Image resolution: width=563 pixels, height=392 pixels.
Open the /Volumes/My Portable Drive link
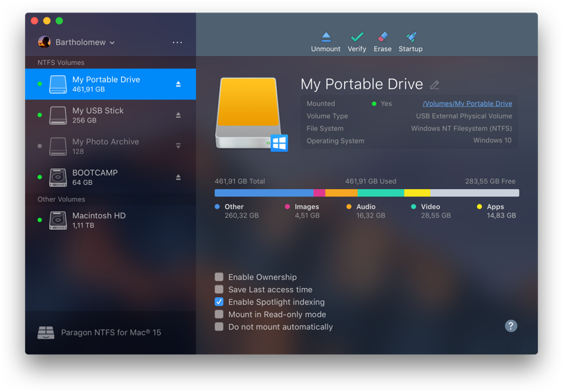click(x=467, y=104)
